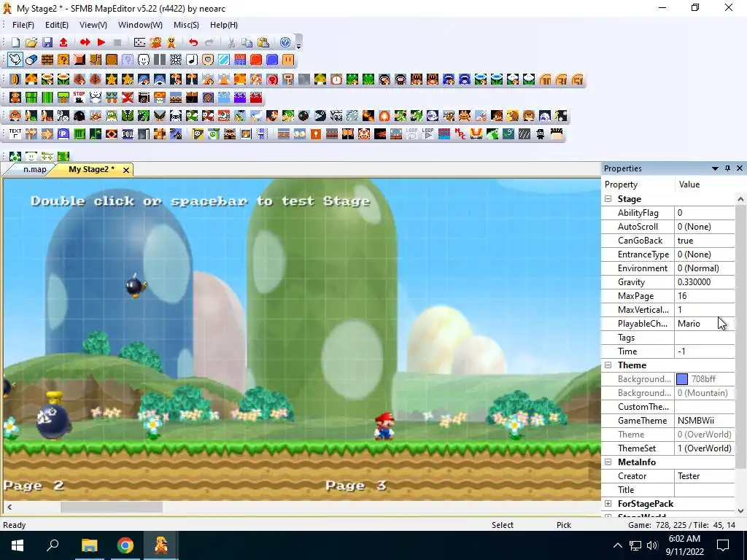
Task: Click the canvas scroll-left arrow
Action: click(x=9, y=507)
